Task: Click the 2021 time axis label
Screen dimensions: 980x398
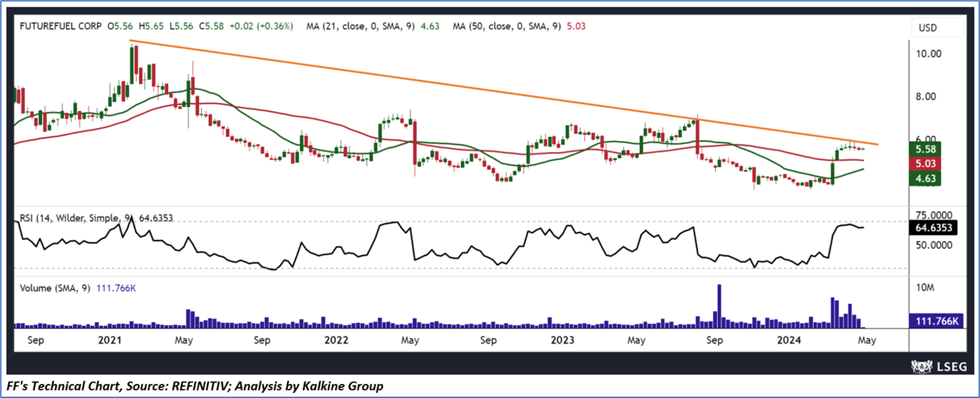Action: coord(111,340)
